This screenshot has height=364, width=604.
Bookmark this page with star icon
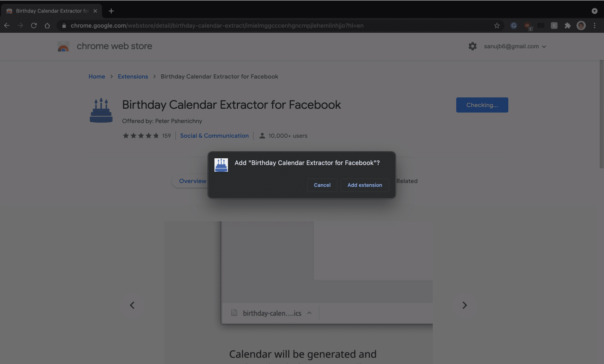(x=497, y=26)
